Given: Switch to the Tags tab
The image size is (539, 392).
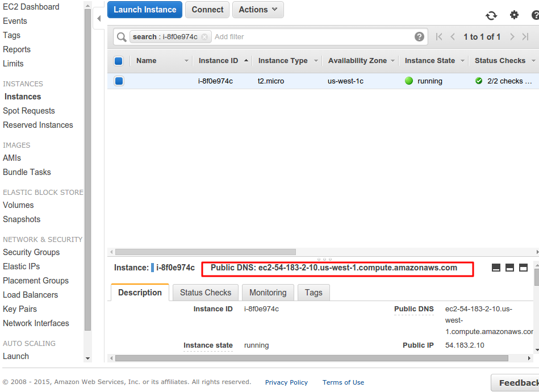Looking at the screenshot, I should 314,292.
